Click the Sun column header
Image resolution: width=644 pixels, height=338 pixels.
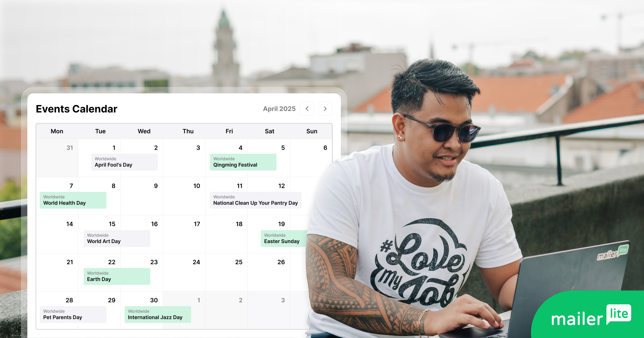tap(312, 131)
